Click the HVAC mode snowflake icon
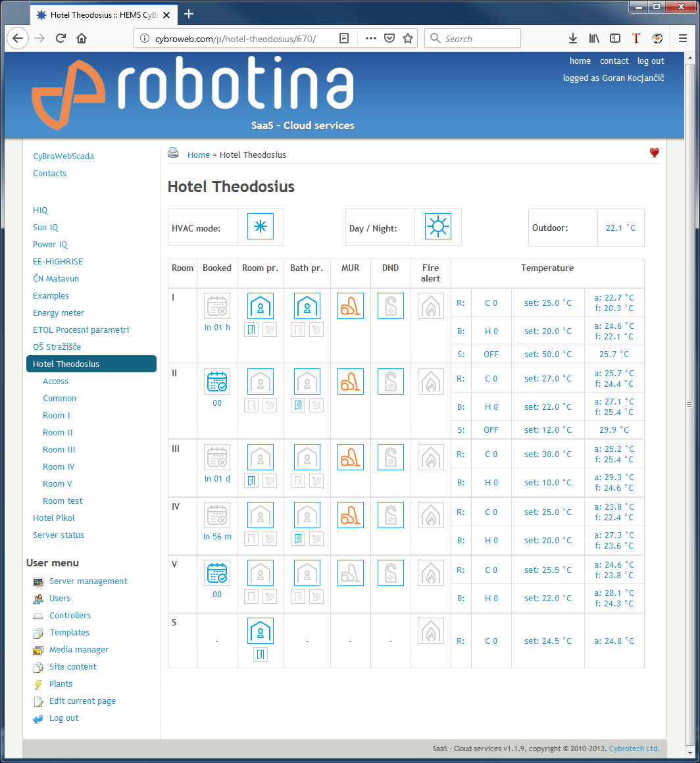700x763 pixels. pos(261,227)
